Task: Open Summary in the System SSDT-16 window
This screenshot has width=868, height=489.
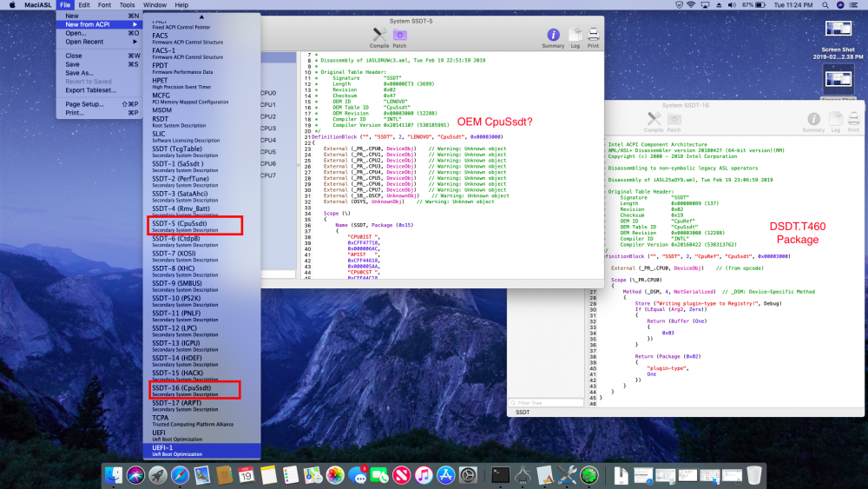Action: tap(813, 122)
